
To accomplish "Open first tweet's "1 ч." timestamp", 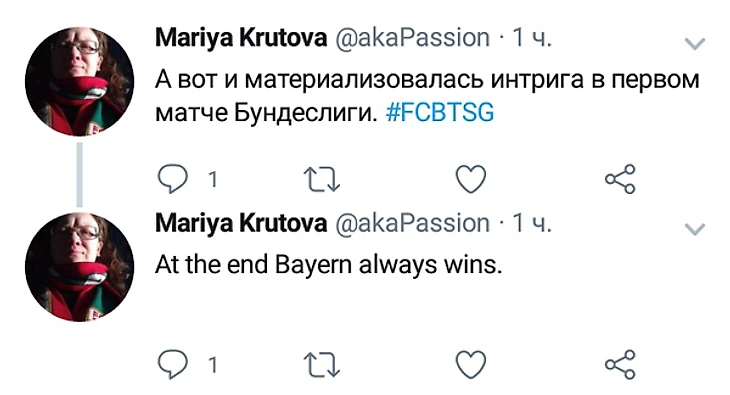I will [532, 38].
